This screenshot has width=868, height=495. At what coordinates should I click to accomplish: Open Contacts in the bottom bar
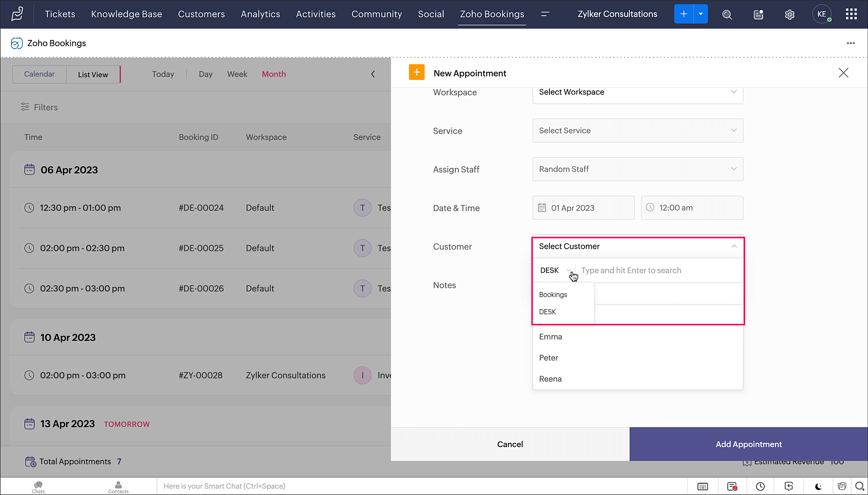118,487
